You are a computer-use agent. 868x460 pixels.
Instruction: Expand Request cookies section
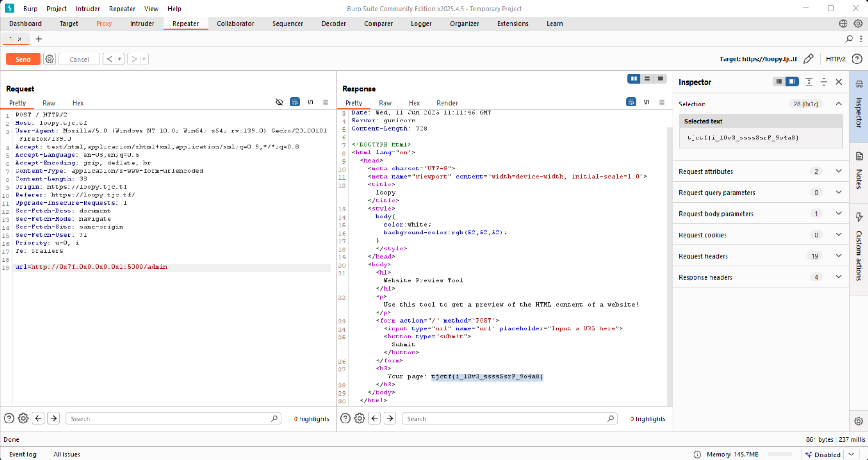839,235
